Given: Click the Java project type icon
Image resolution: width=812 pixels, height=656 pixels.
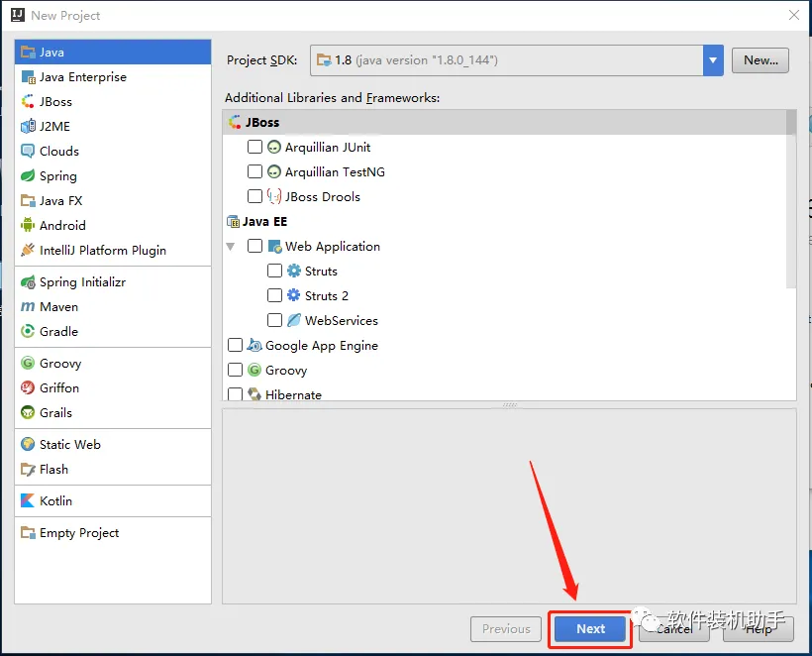Looking at the screenshot, I should click(28, 53).
